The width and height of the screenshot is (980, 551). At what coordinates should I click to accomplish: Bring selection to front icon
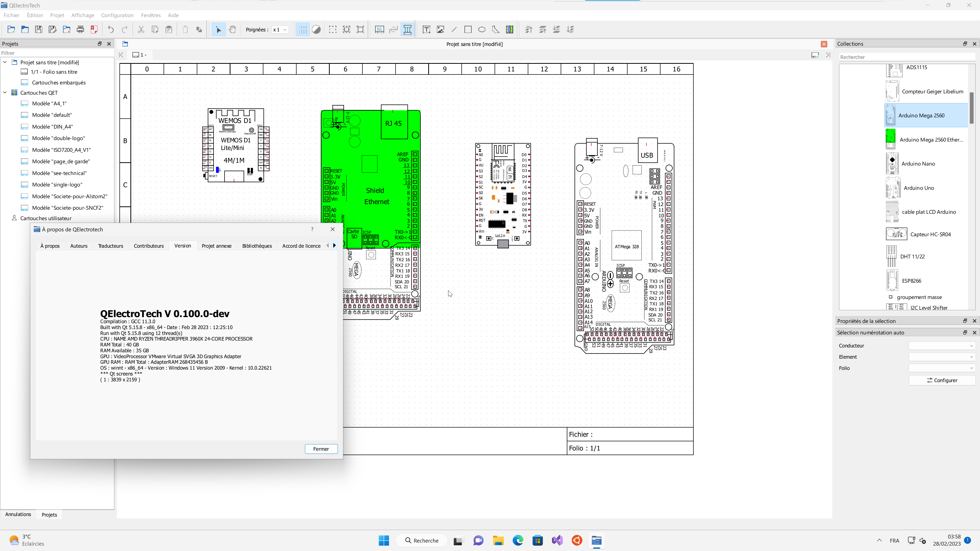click(529, 29)
